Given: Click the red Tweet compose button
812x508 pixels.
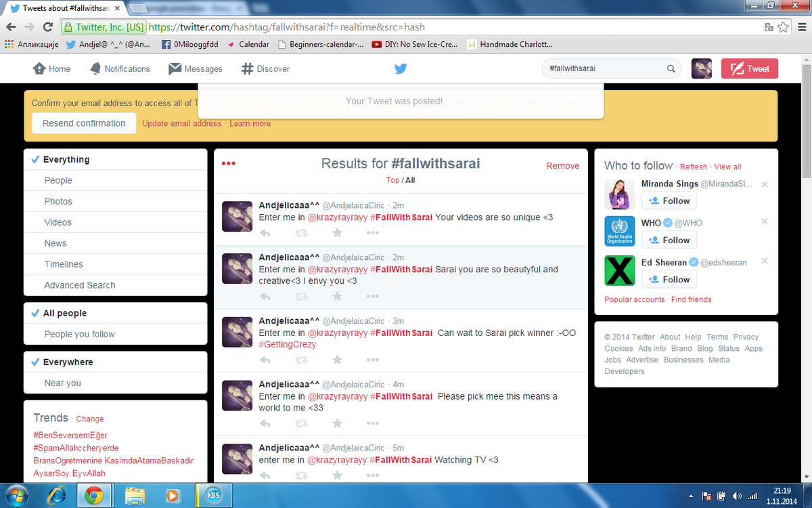Looking at the screenshot, I should click(750, 68).
